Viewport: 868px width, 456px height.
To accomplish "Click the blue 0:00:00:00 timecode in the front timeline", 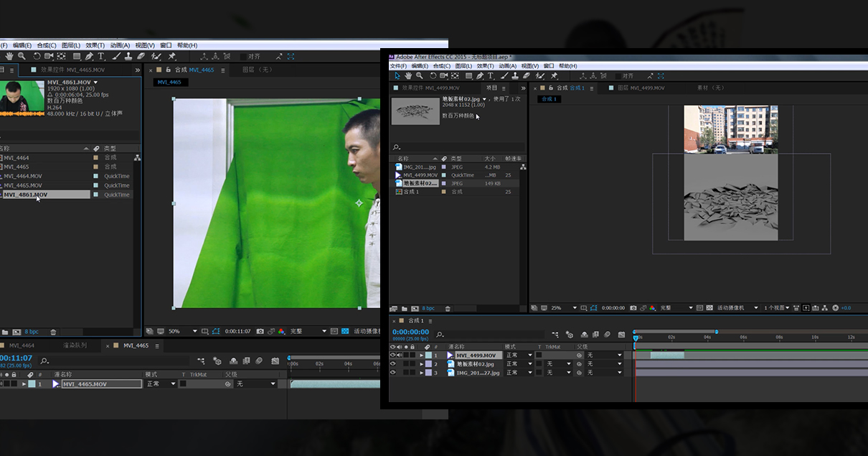I will tap(410, 332).
